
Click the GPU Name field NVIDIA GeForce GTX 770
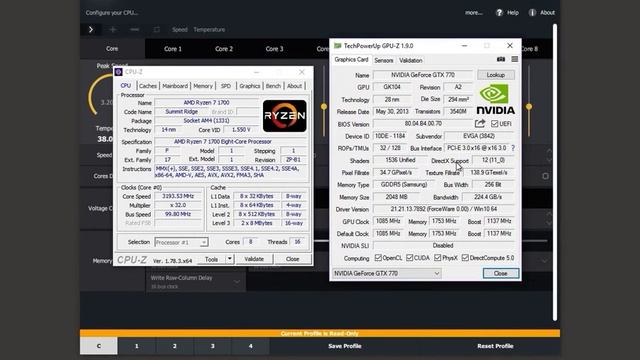(423, 75)
